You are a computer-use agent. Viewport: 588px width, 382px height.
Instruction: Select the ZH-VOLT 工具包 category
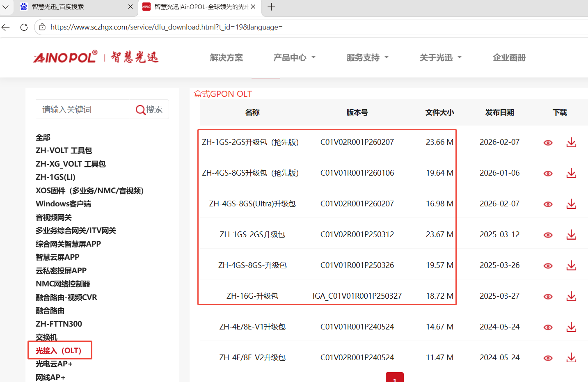pyautogui.click(x=64, y=151)
